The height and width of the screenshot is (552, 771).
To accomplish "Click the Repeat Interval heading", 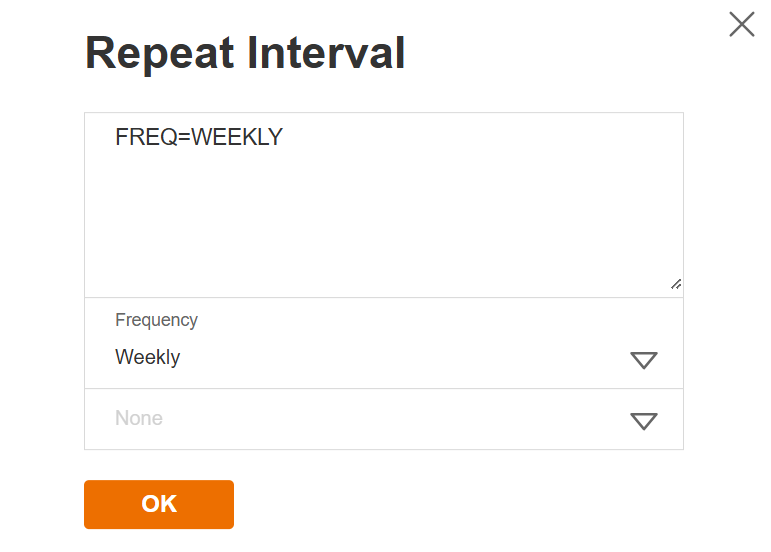I will (x=245, y=53).
